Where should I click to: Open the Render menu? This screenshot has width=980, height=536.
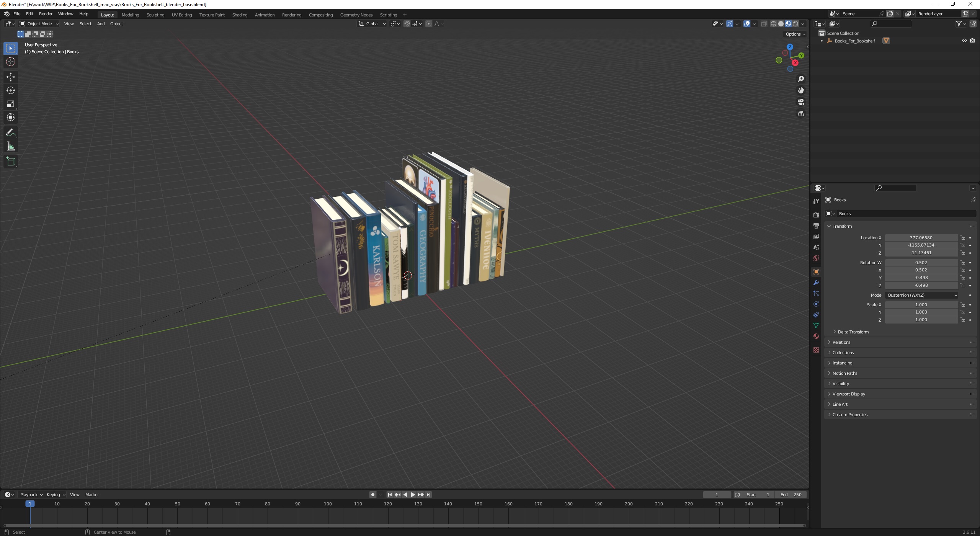pos(46,14)
